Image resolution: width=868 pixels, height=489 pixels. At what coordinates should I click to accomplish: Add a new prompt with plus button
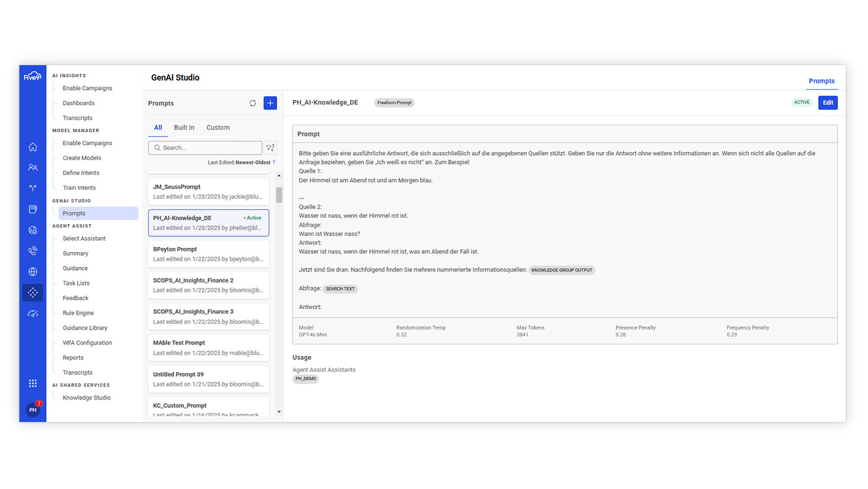tap(270, 103)
